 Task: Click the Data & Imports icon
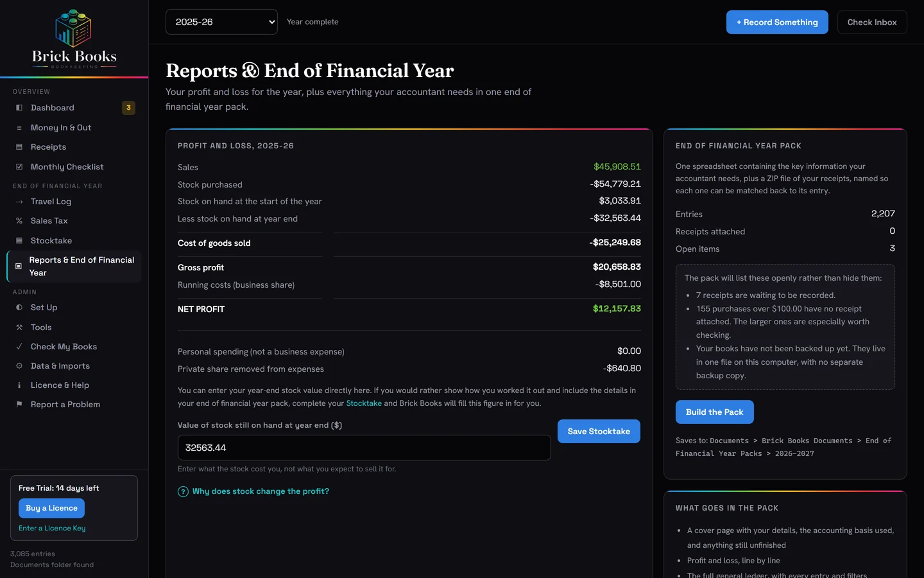pos(19,366)
